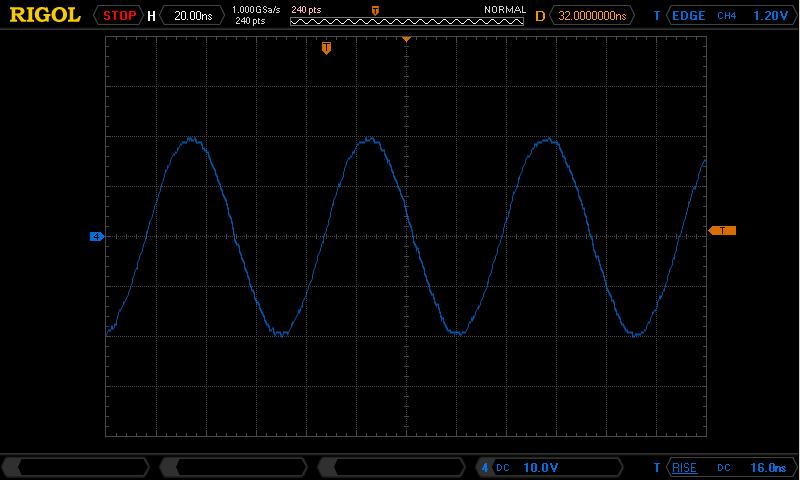Click the trigger marker above the memory bar

click(375, 10)
